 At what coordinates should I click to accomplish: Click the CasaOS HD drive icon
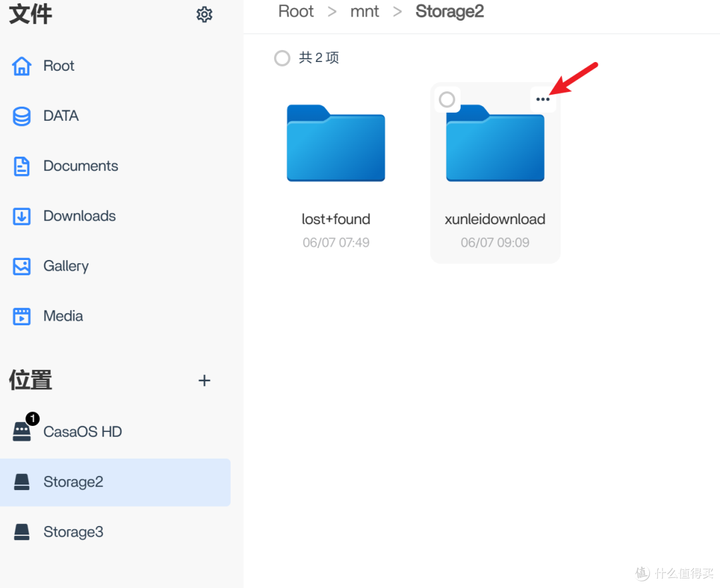pyautogui.click(x=22, y=432)
